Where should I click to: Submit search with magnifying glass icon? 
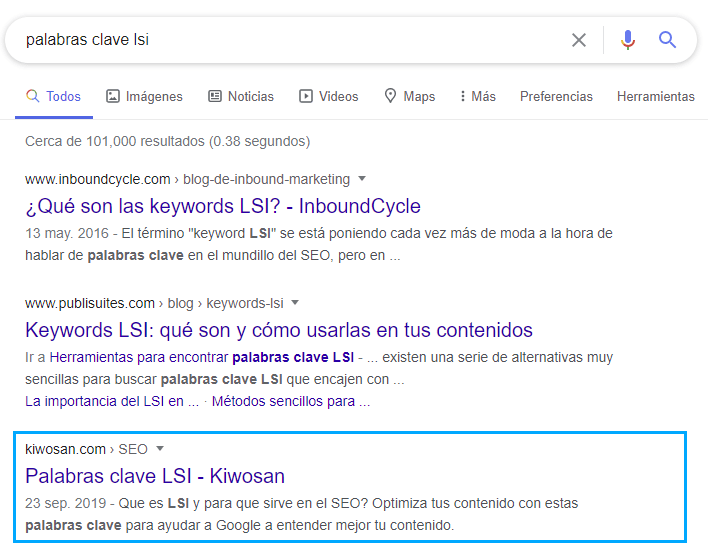click(667, 40)
